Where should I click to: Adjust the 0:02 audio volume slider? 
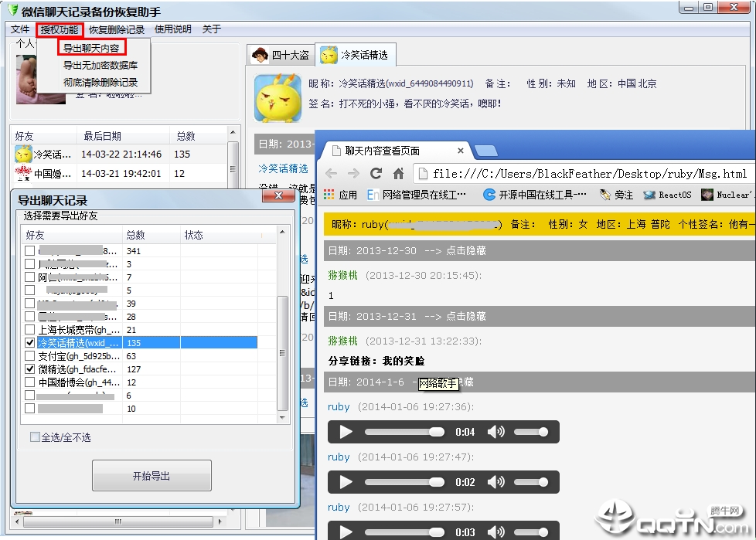pyautogui.click(x=530, y=482)
